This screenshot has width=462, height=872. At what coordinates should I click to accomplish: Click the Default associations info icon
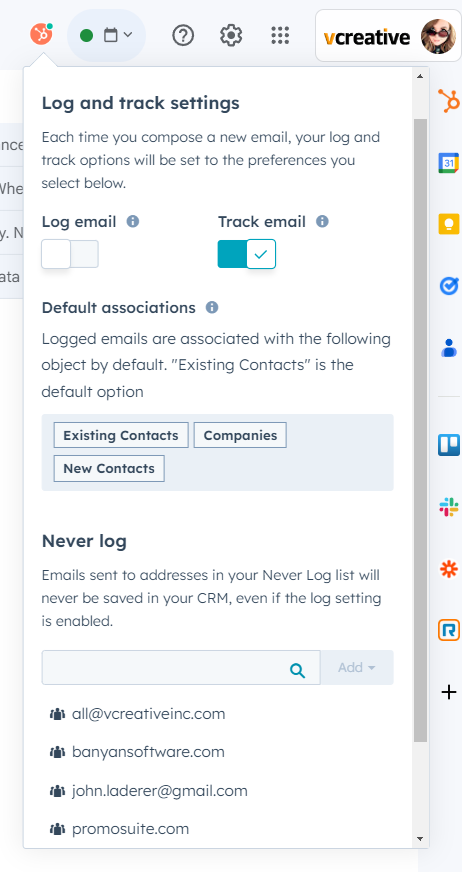[x=212, y=308]
